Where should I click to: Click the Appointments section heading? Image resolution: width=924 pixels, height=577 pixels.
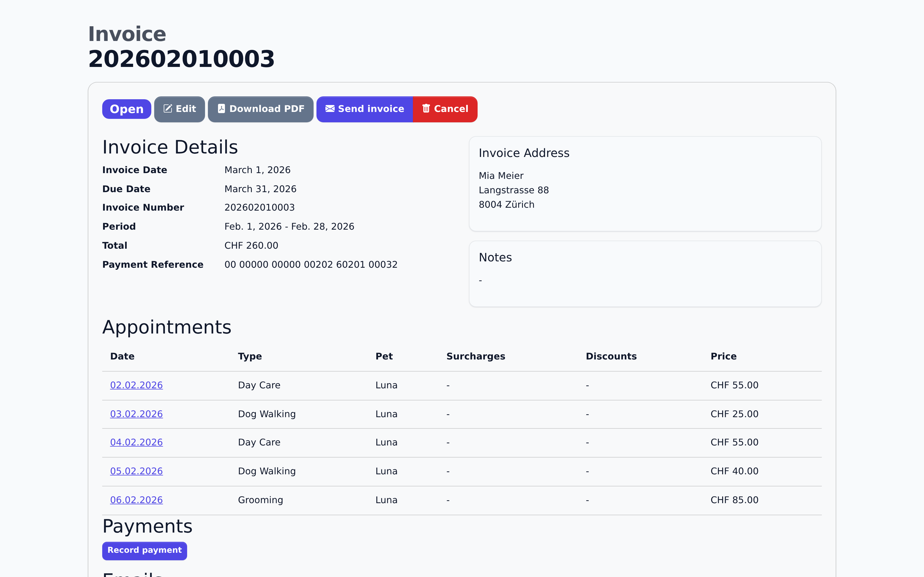167,327
